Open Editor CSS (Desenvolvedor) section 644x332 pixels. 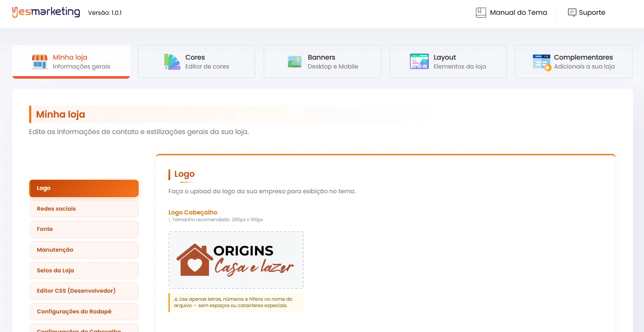point(84,291)
